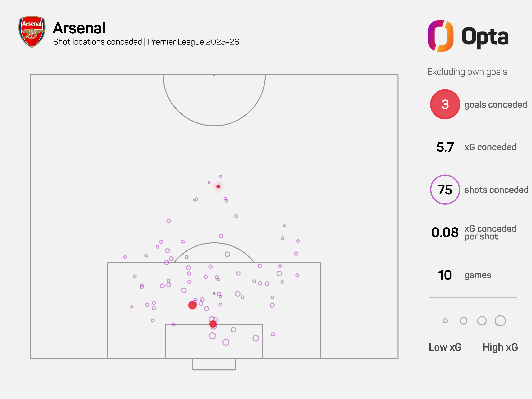
Task: Select the 0.08 xG per shot value
Action: (445, 233)
